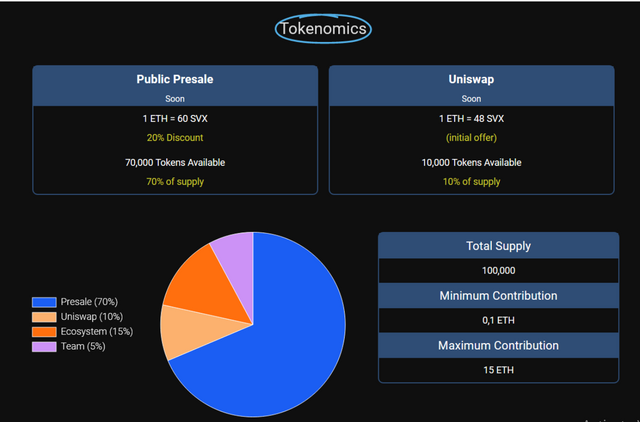Click the Minimum Contribution header row
The width and height of the screenshot is (640, 422).
(x=498, y=295)
